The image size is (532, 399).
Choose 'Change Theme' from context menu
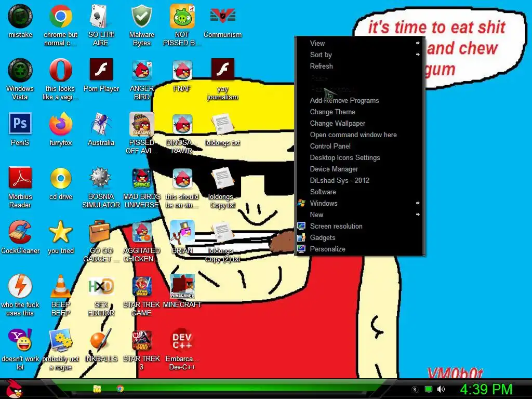click(x=360, y=112)
